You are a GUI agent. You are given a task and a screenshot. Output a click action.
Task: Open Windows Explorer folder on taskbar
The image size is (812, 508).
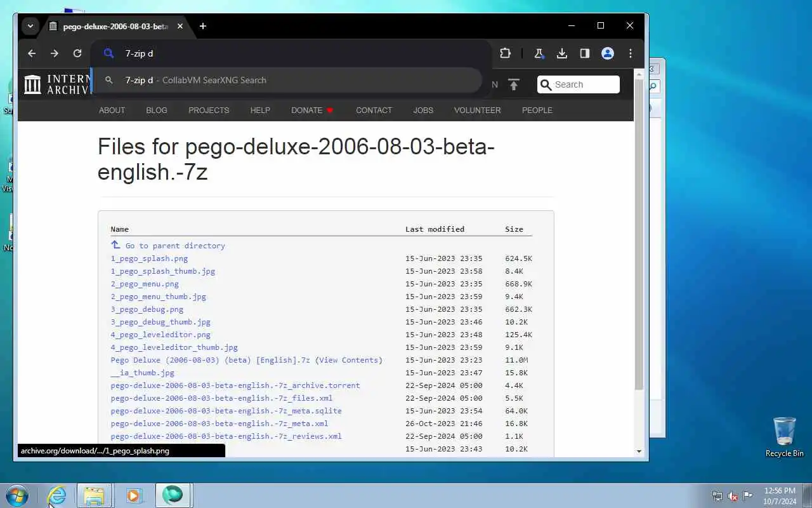tap(94, 495)
